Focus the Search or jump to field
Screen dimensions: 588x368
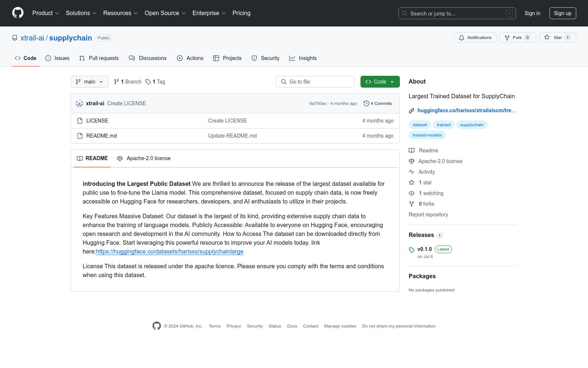click(457, 13)
